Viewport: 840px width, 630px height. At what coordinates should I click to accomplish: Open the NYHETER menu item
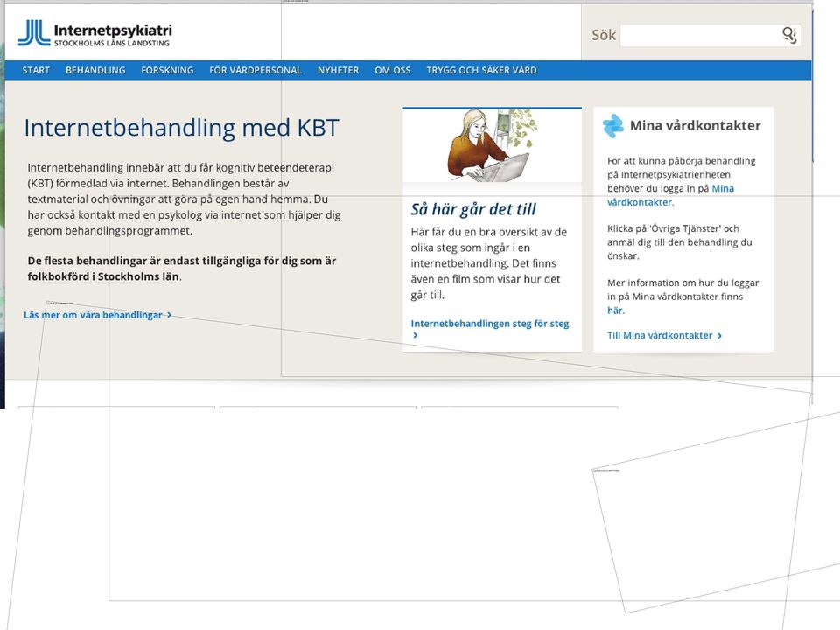(x=338, y=70)
